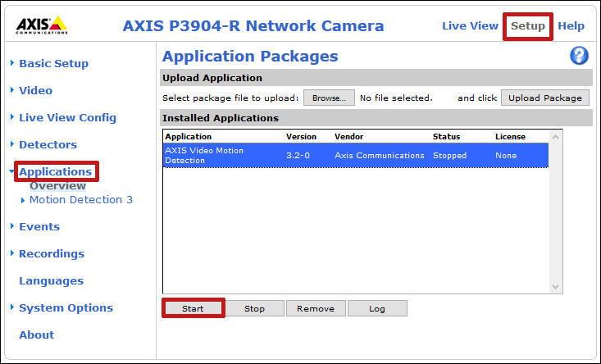Collapse the Applications section
601x364 pixels.
click(55, 171)
